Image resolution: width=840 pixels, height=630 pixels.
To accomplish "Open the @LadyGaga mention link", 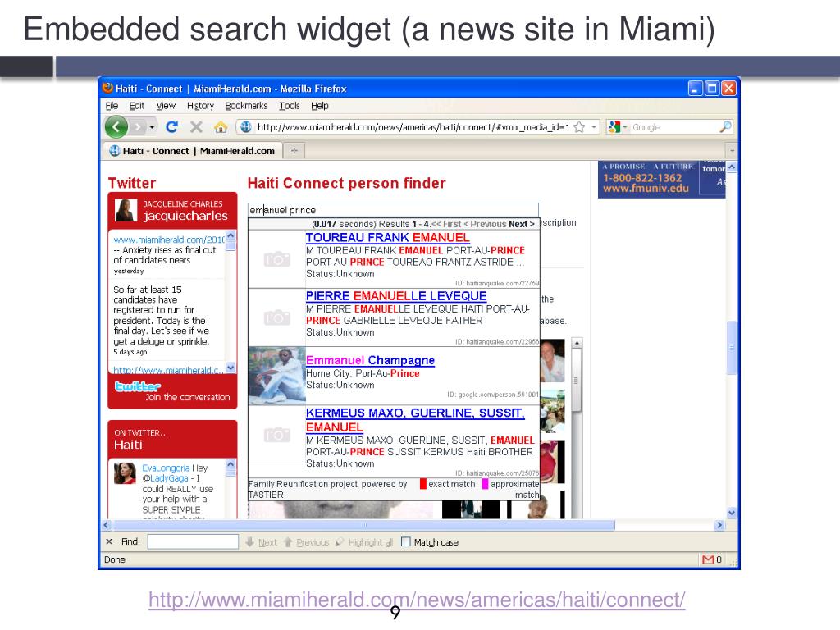I will (165, 478).
